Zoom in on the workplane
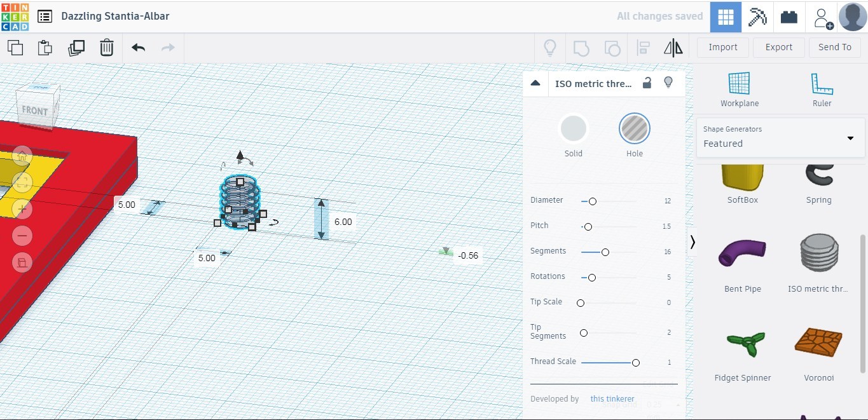 22,209
